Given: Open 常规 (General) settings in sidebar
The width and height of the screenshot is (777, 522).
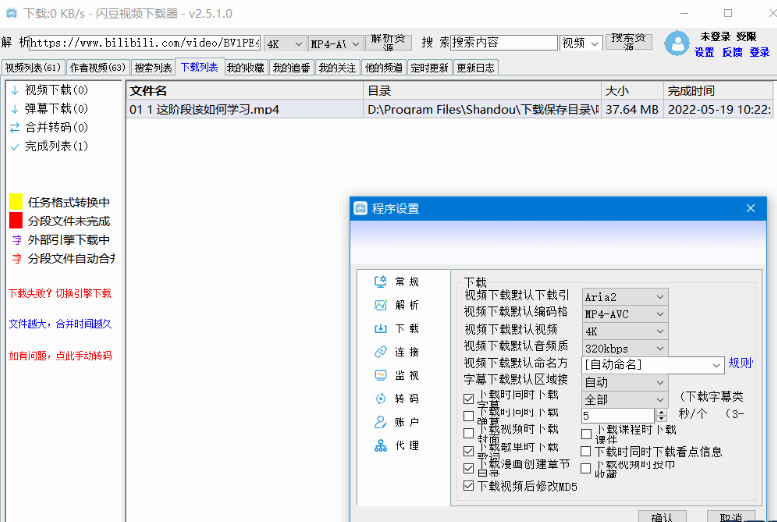Looking at the screenshot, I should tap(396, 282).
